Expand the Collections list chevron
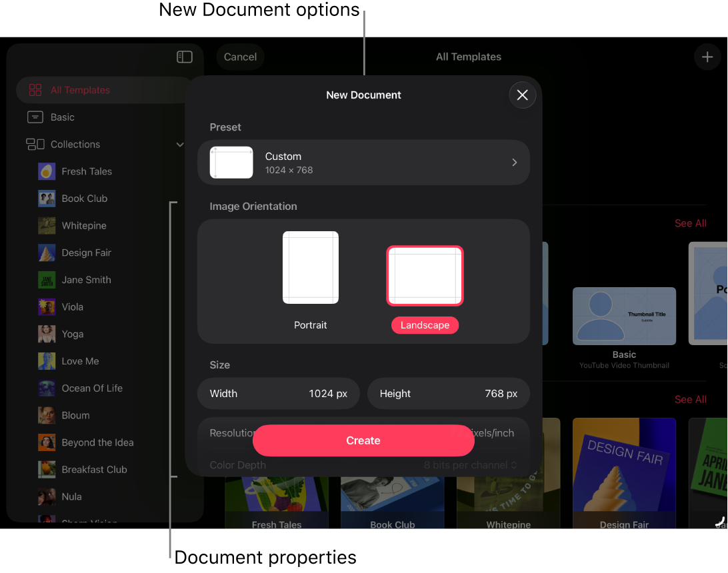 [x=180, y=144]
